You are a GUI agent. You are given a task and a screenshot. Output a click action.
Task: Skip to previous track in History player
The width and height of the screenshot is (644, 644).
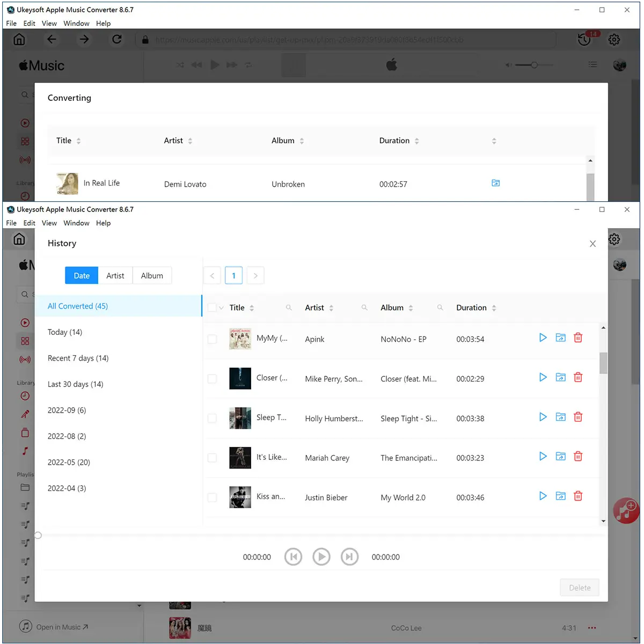293,557
